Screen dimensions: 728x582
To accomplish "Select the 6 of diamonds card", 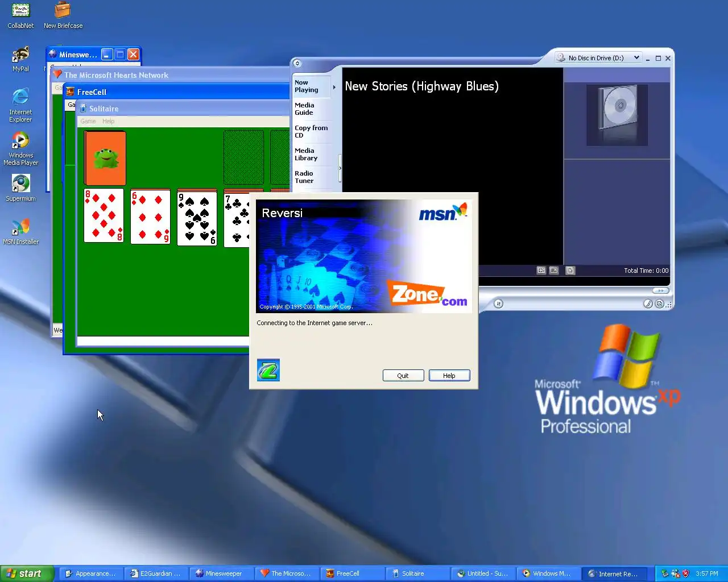I will point(150,216).
